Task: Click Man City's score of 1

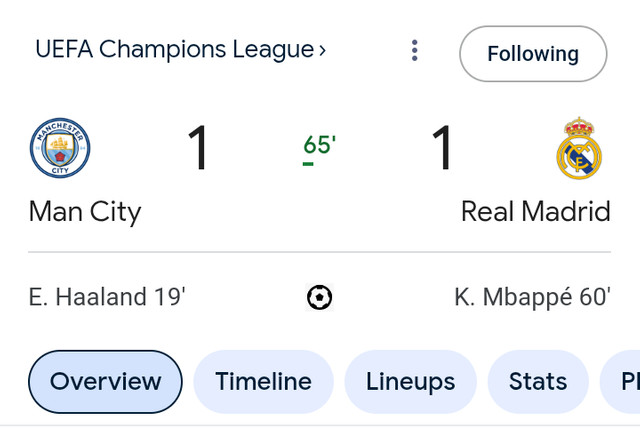Action: click(x=198, y=148)
